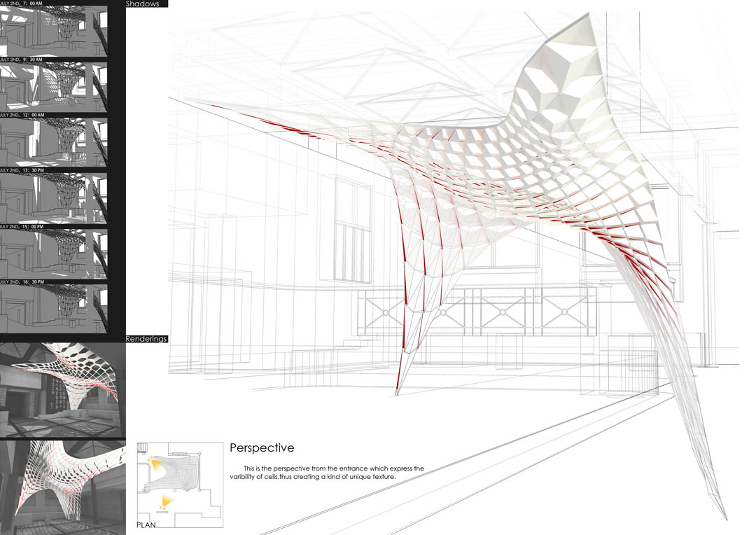View the 16:30 PM shadow thumbnail
Screen dimensions: 756x535
point(54,307)
